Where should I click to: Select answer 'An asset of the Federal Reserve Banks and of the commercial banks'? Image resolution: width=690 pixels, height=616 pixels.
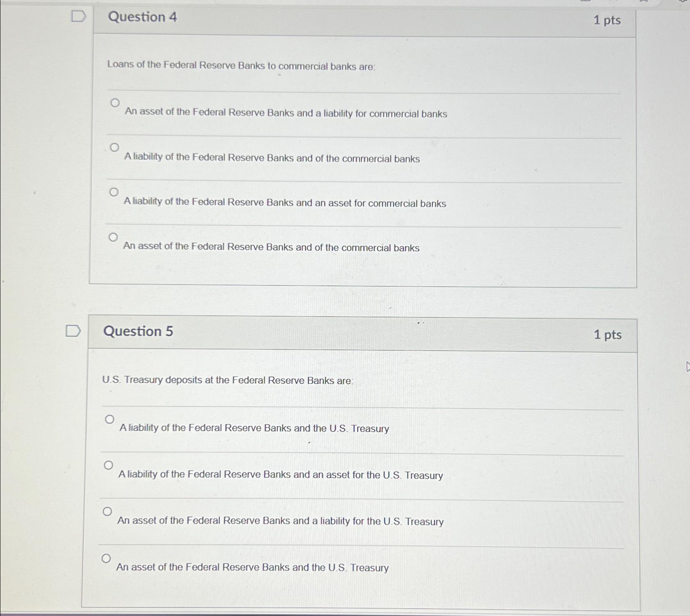click(114, 236)
